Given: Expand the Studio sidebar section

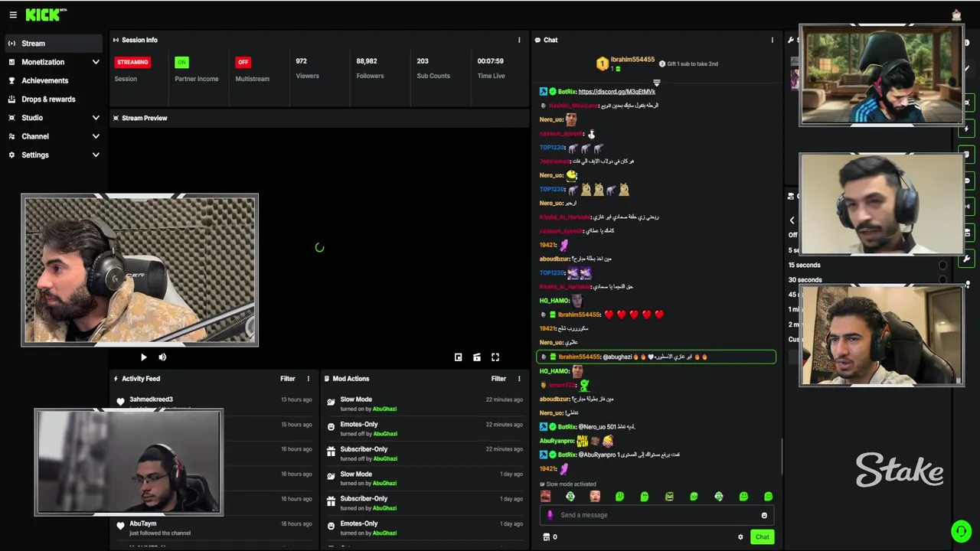Looking at the screenshot, I should tap(52, 118).
